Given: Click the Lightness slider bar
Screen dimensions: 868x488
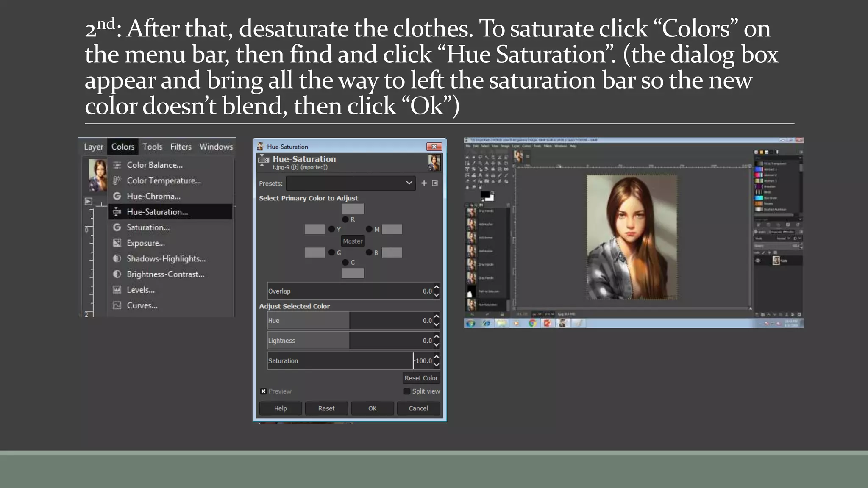Looking at the screenshot, I should click(x=350, y=341).
